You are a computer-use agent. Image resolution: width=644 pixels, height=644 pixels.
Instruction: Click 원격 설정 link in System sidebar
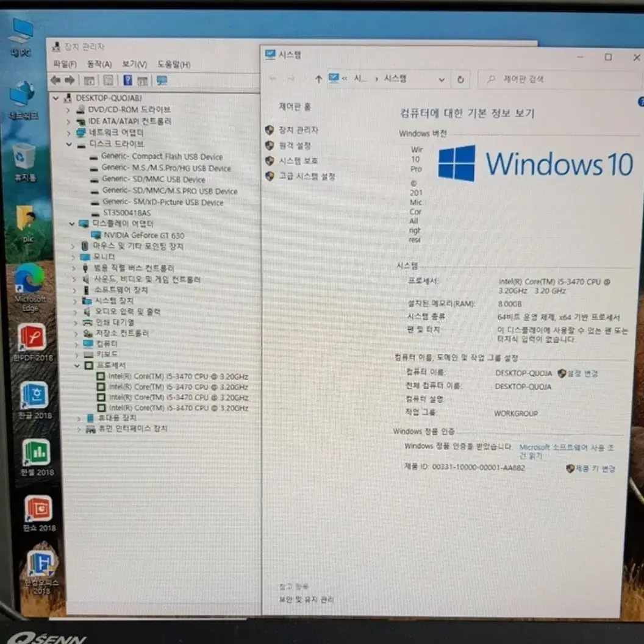pyautogui.click(x=295, y=146)
